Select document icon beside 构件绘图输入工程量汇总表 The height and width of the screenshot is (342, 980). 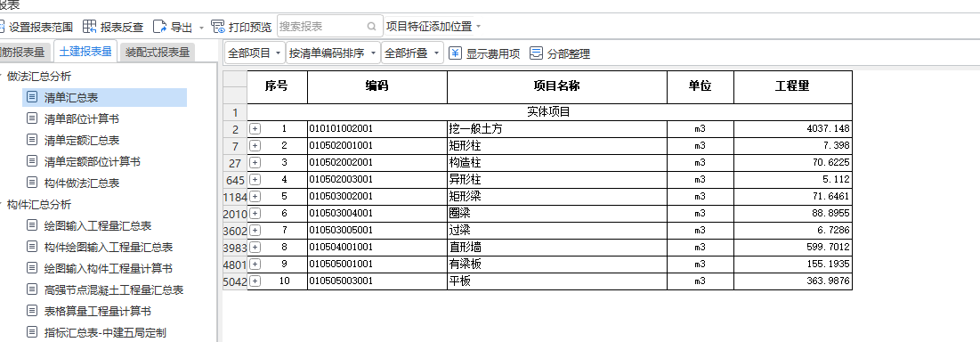(x=32, y=247)
